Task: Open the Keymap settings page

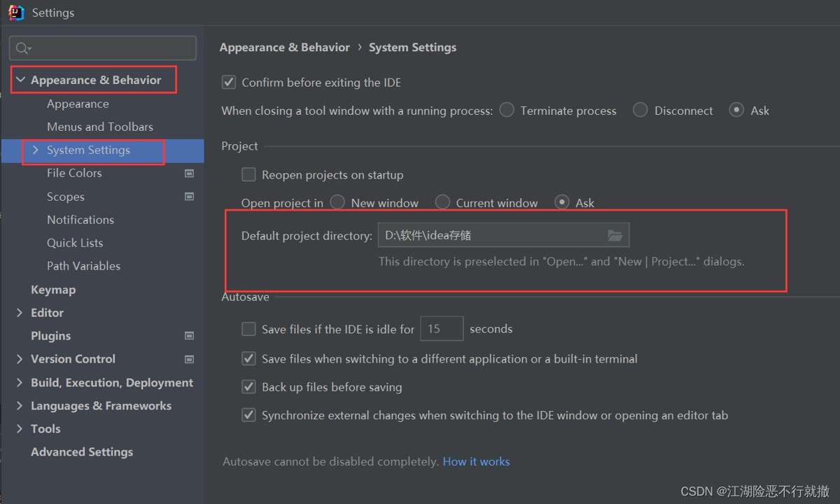Action: click(x=53, y=290)
